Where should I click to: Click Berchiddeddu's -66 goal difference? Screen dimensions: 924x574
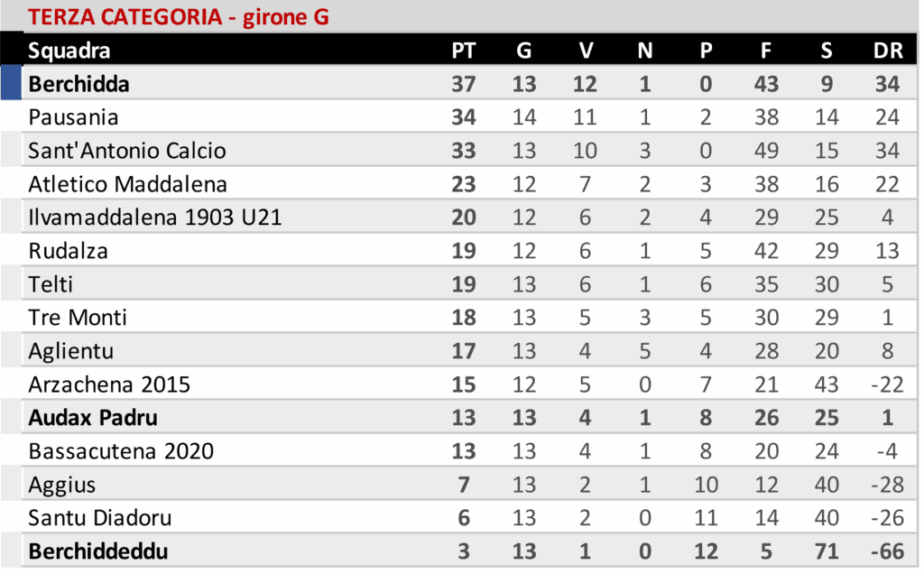pos(886,551)
